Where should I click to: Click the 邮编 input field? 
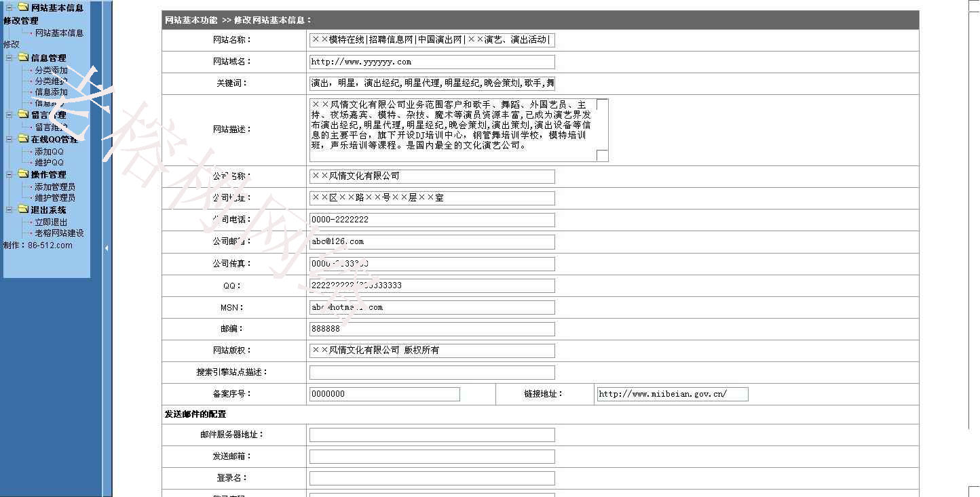click(x=432, y=329)
